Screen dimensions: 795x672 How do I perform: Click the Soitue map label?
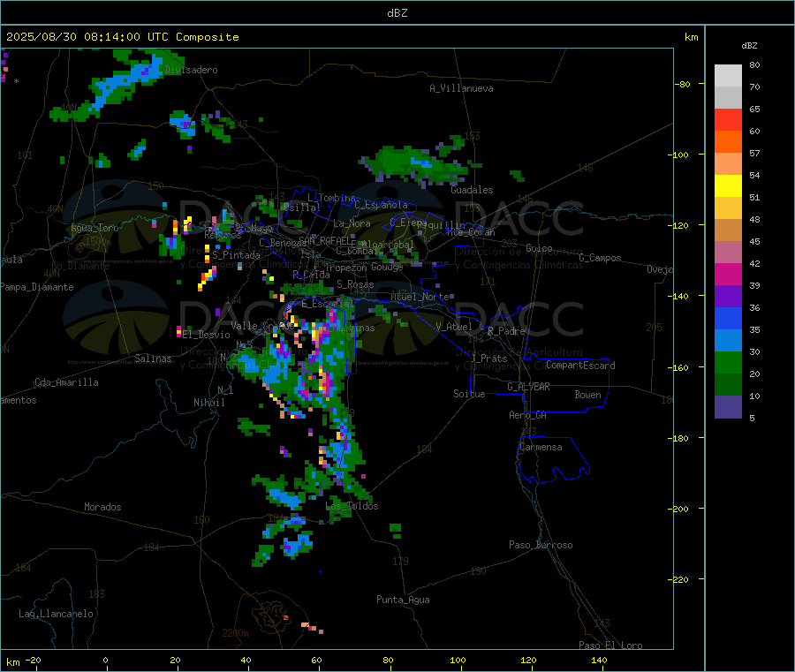[469, 394]
